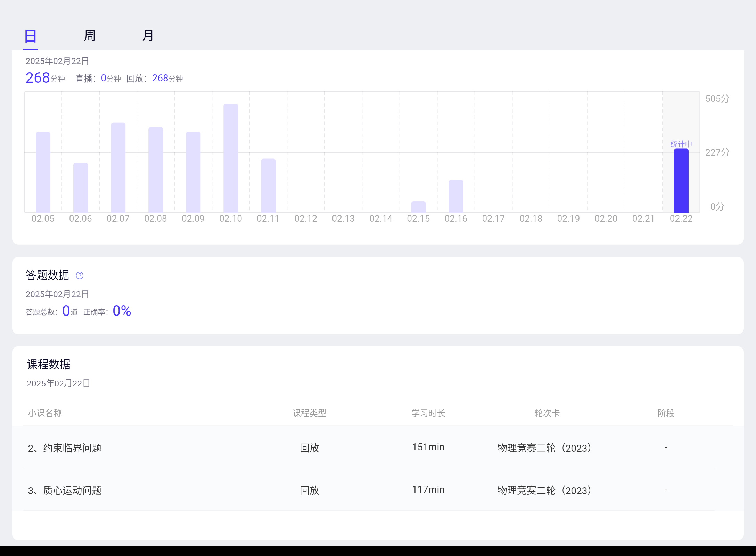Select the tallest bar for 02.10

click(231, 158)
